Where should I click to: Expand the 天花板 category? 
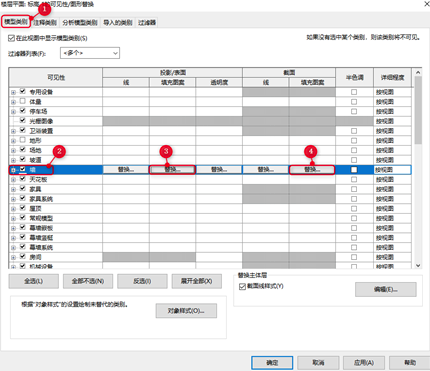[13, 180]
